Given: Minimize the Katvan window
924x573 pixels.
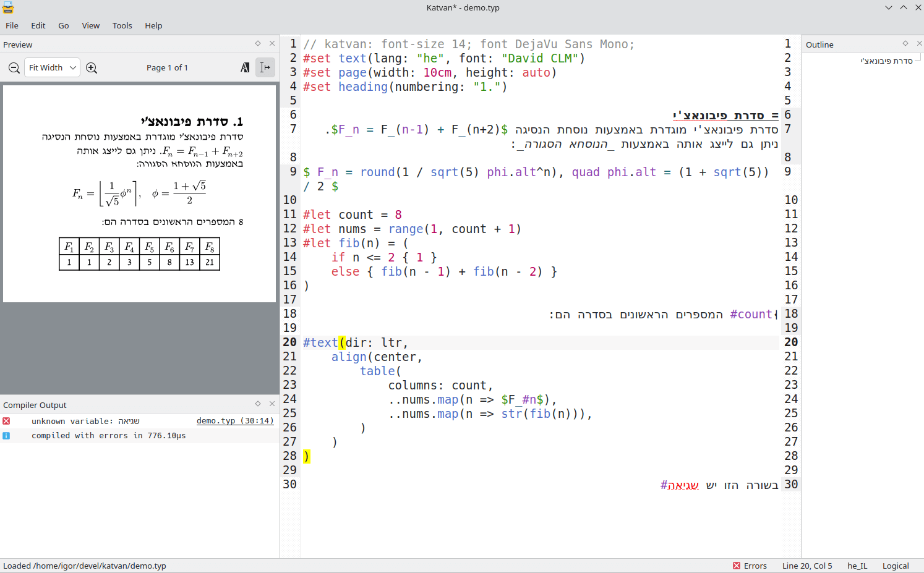Looking at the screenshot, I should click(889, 7).
